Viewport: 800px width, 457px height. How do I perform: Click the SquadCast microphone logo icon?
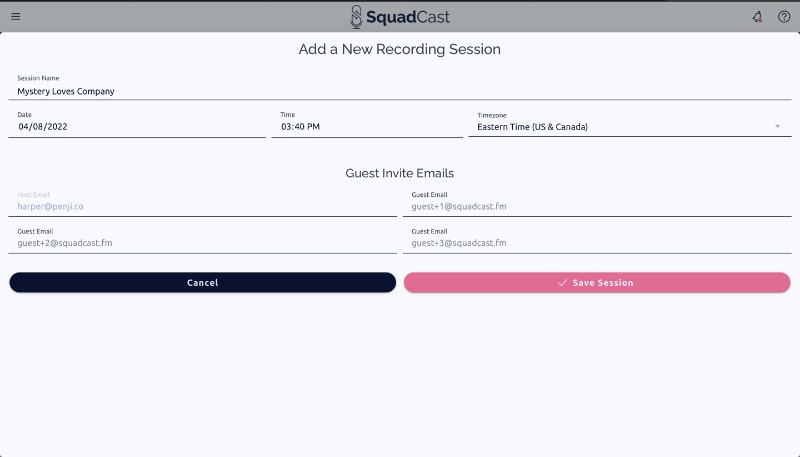coord(356,17)
